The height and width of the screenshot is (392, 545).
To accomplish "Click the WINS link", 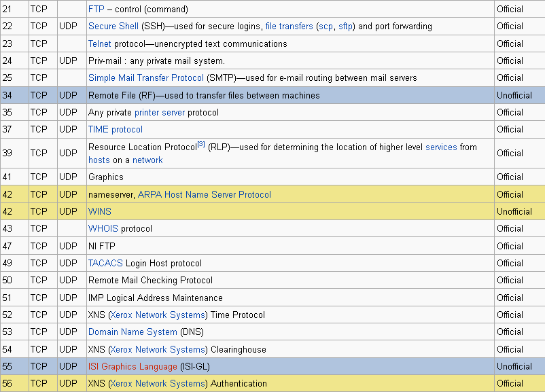I will [x=100, y=211].
